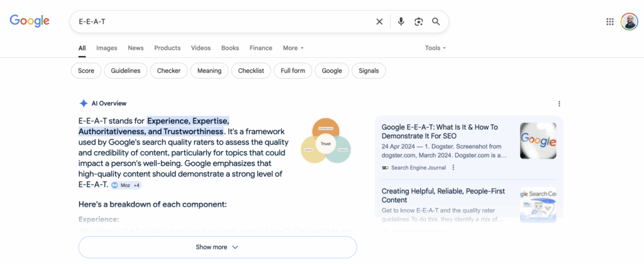The height and width of the screenshot is (264, 644).
Task: Start voice search with the microphone icon
Action: click(401, 22)
